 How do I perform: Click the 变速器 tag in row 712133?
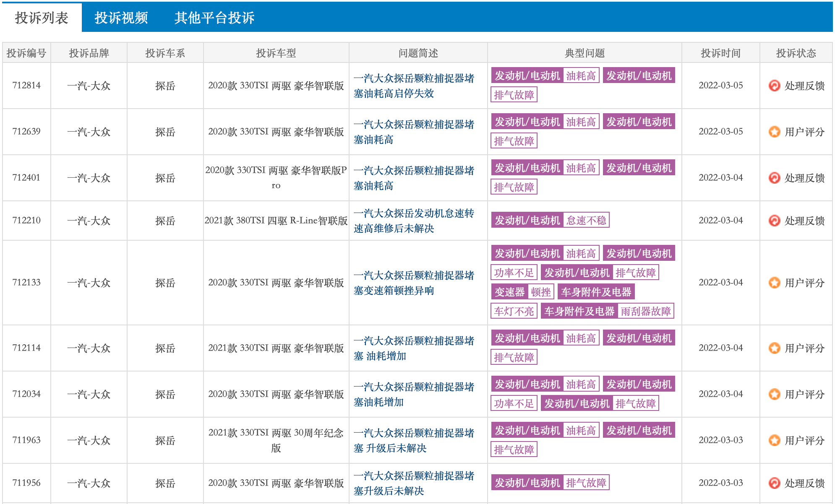pyautogui.click(x=510, y=292)
